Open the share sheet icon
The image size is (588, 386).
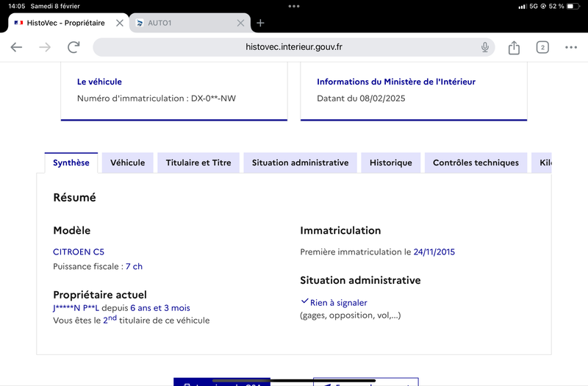514,47
